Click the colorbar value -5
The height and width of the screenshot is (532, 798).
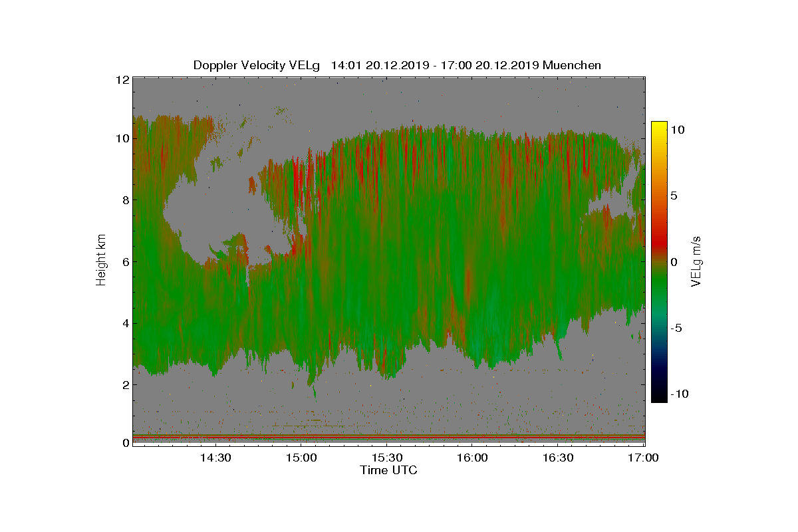676,328
